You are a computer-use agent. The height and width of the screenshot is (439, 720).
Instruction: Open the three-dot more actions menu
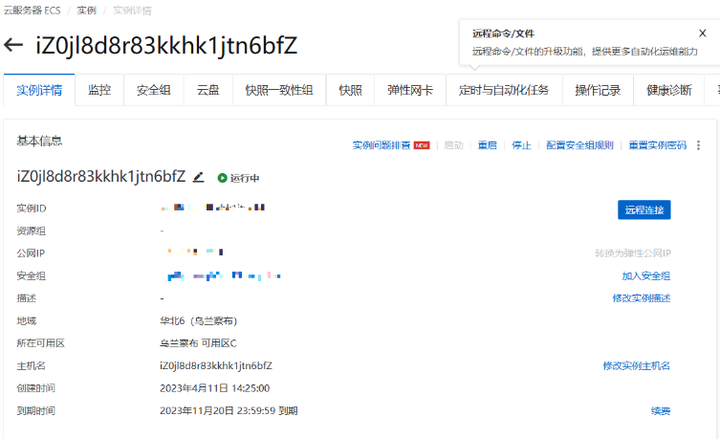[x=698, y=145]
